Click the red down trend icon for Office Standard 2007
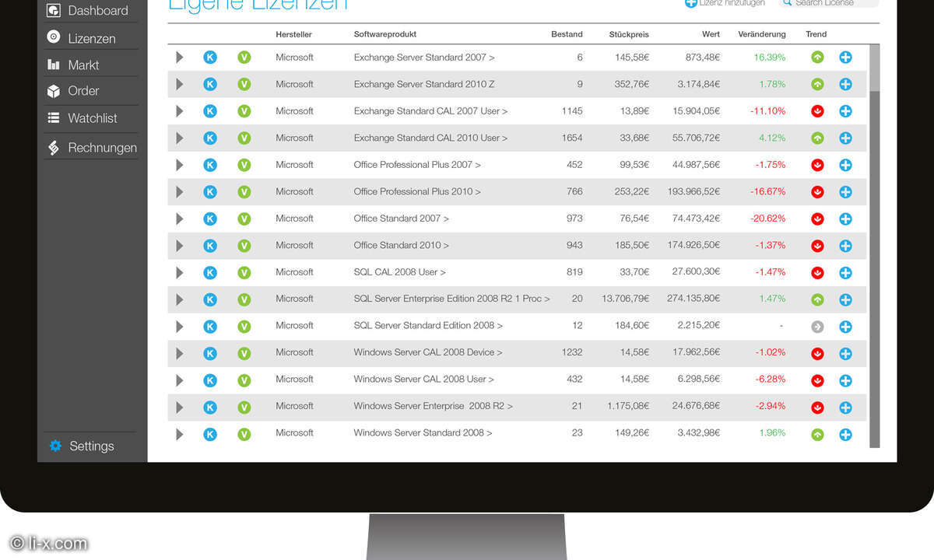 coord(817,219)
